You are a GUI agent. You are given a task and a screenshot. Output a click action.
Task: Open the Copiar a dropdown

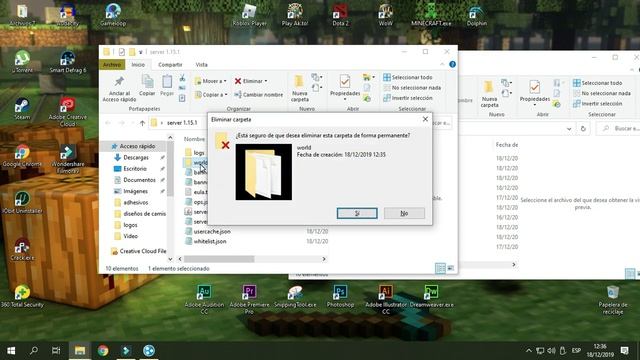pyautogui.click(x=211, y=95)
